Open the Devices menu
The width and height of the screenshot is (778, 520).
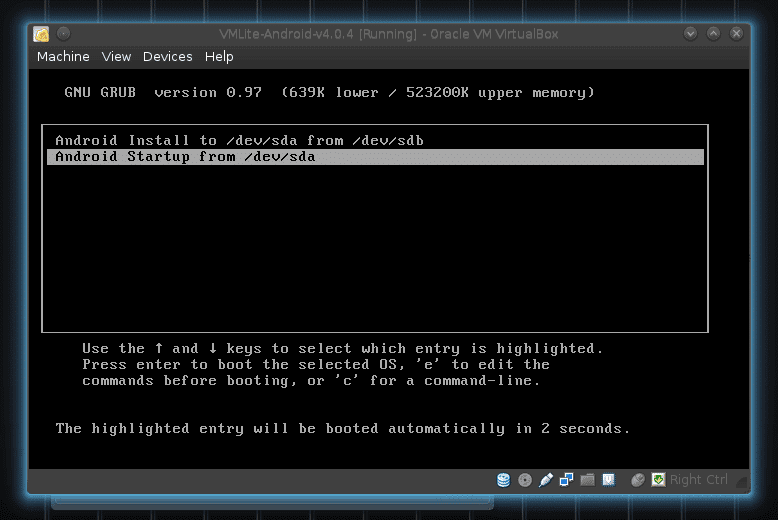point(168,57)
